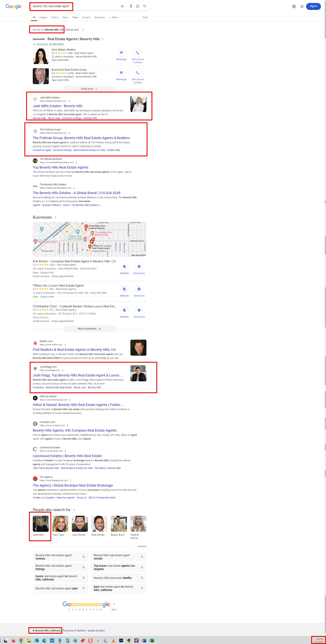Expand the Show more sponsored agents
The image size is (326, 644).
coord(89,89)
